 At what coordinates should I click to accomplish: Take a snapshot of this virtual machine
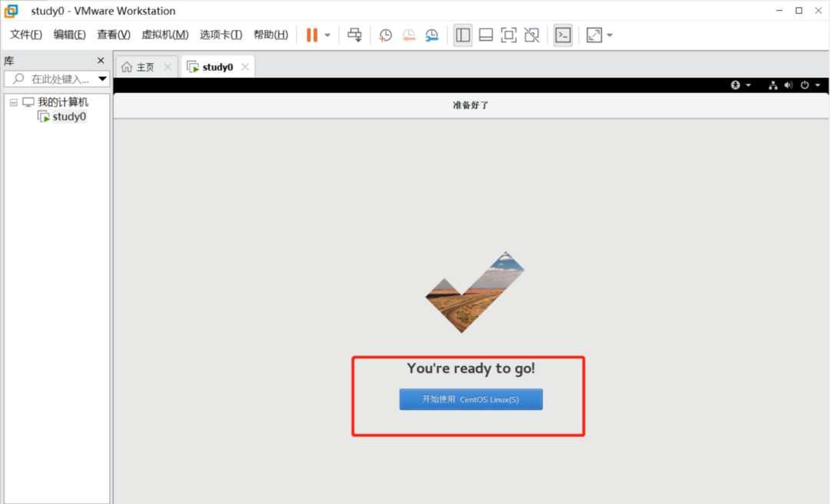pyautogui.click(x=385, y=35)
